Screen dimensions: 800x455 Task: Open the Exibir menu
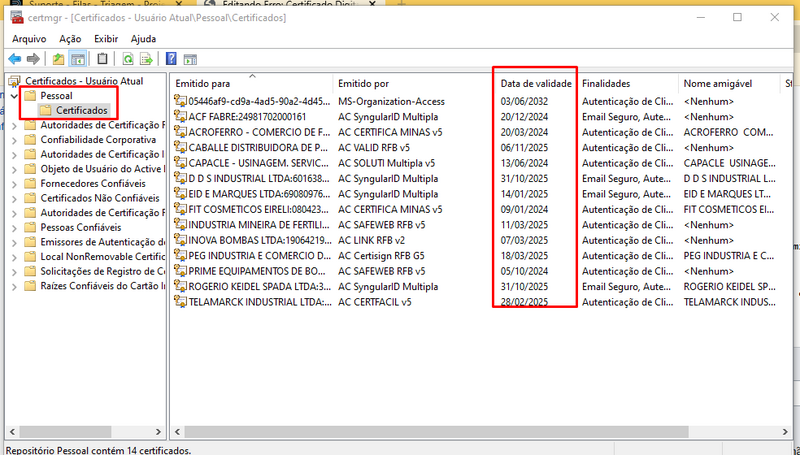[106, 39]
